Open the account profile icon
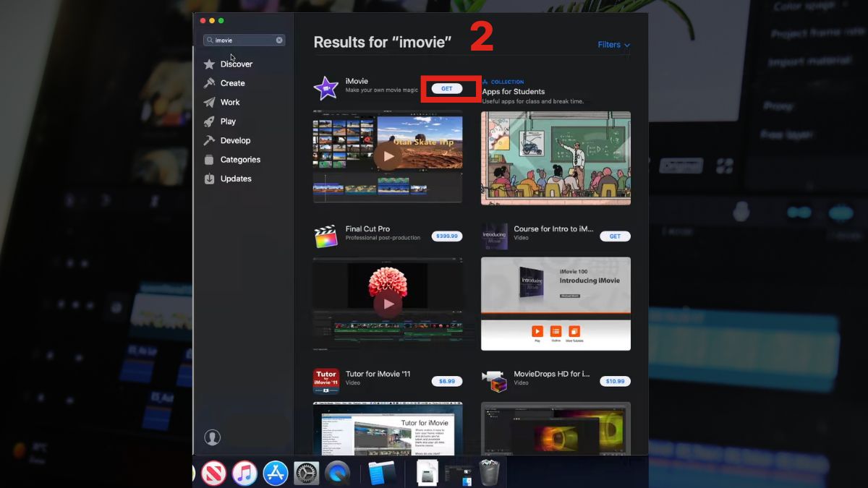The height and width of the screenshot is (488, 868). coord(212,437)
